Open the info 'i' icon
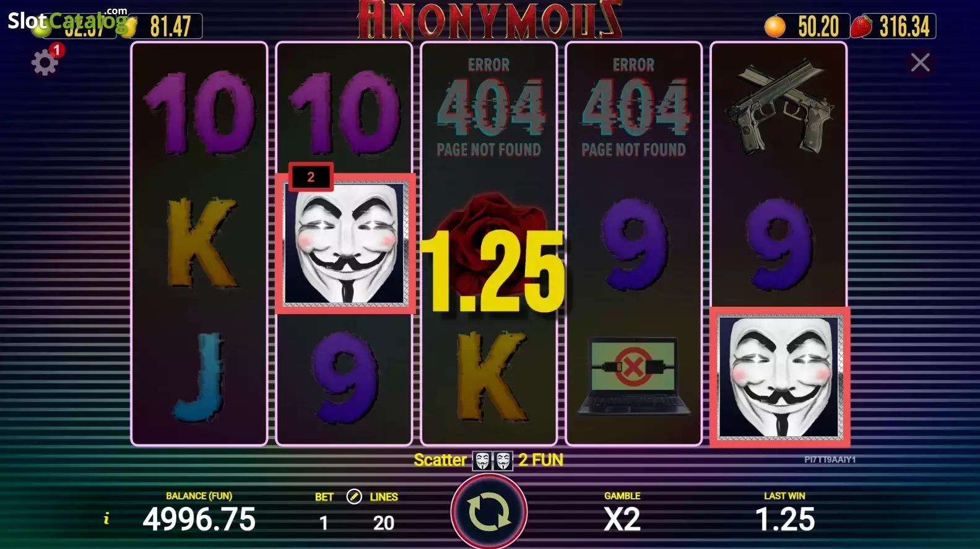This screenshot has height=549, width=980. pos(106,519)
